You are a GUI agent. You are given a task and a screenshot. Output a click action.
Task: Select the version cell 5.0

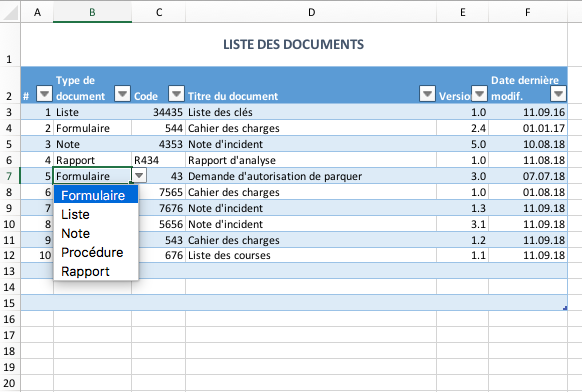pyautogui.click(x=462, y=144)
